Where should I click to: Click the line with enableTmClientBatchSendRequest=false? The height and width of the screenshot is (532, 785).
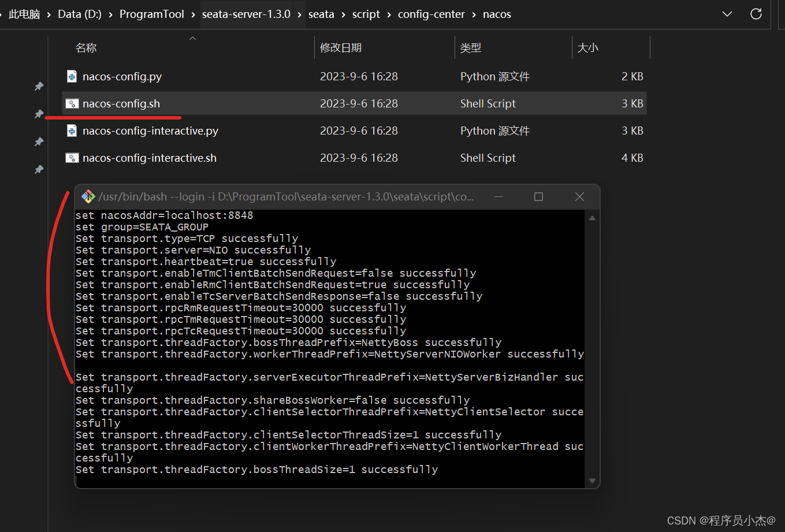[276, 273]
